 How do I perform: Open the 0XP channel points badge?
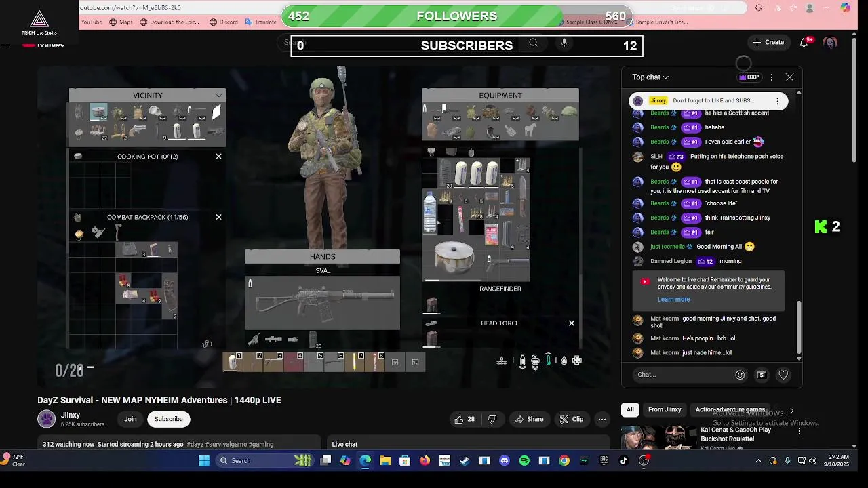tap(749, 77)
